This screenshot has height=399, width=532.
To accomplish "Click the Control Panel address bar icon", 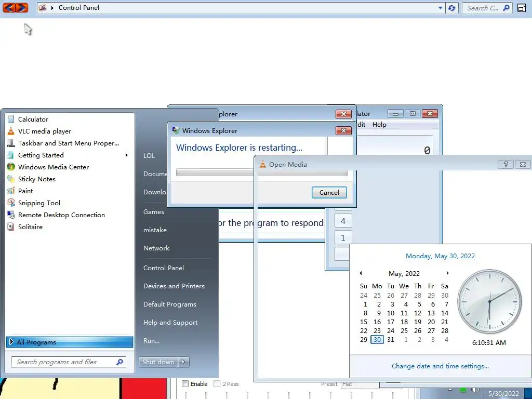I will [x=43, y=7].
